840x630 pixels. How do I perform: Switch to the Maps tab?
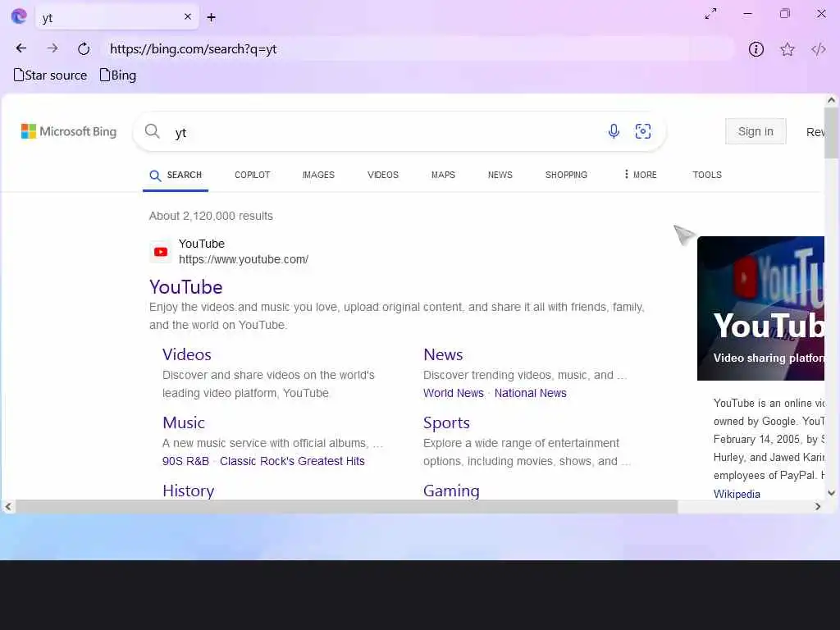pyautogui.click(x=443, y=176)
